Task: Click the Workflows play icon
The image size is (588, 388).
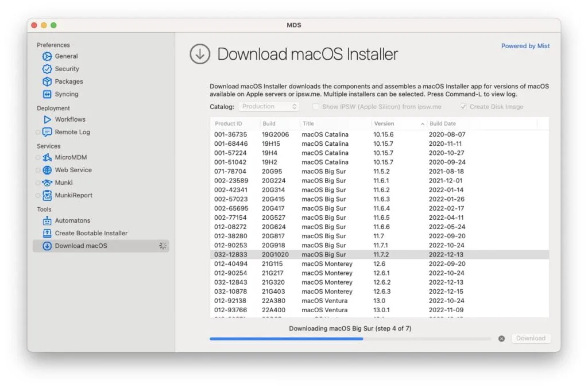Action: point(47,119)
